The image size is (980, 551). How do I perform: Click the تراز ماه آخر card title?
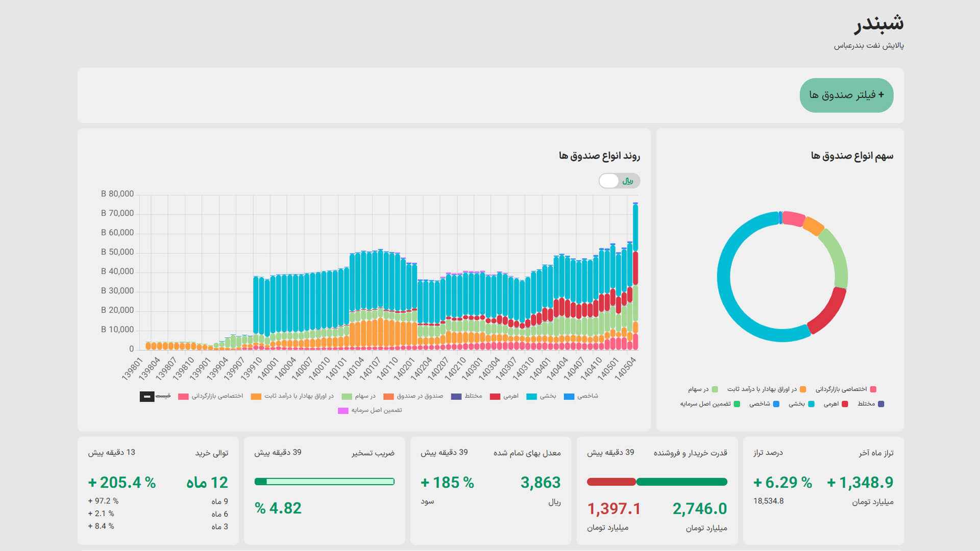(876, 453)
